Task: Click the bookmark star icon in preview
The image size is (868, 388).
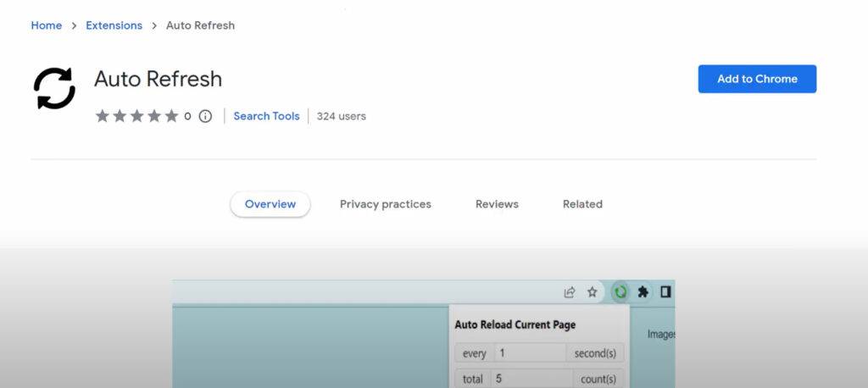Action: (x=593, y=292)
